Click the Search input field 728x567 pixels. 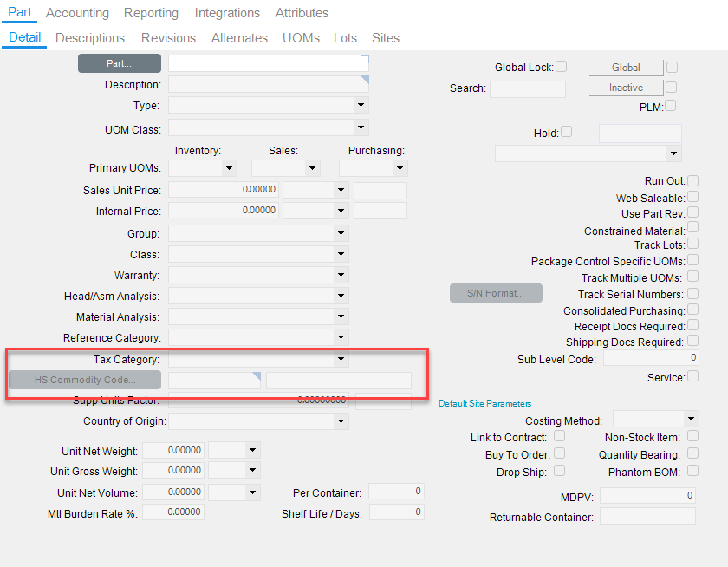528,88
